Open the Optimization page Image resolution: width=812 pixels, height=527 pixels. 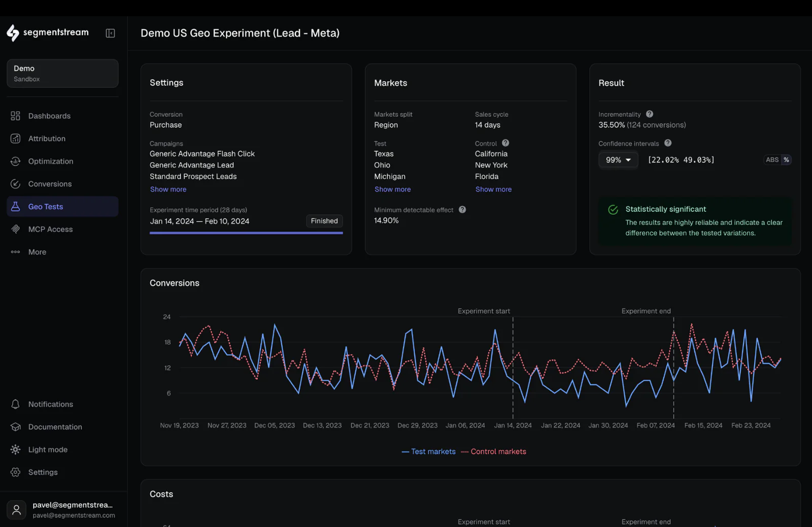pyautogui.click(x=62, y=161)
